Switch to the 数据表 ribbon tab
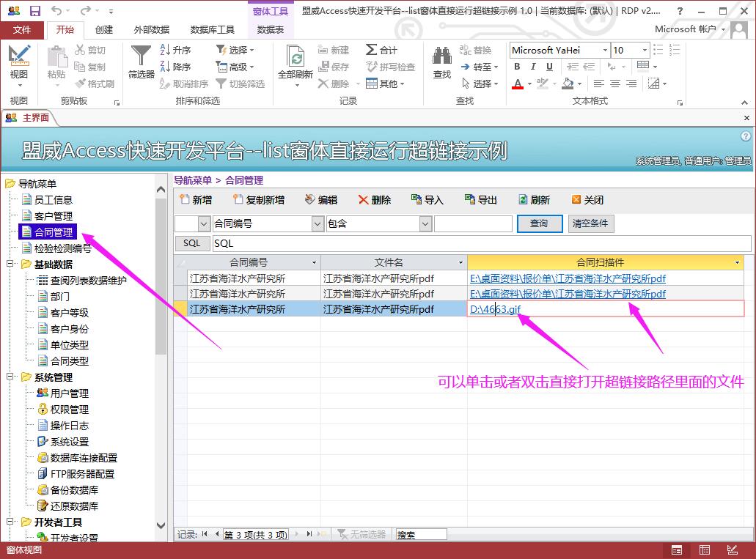Viewport: 756px width, 559px height. pyautogui.click(x=270, y=30)
